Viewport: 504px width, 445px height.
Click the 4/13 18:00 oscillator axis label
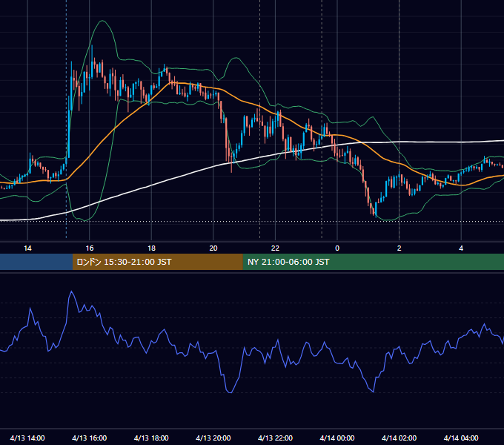pos(151,438)
